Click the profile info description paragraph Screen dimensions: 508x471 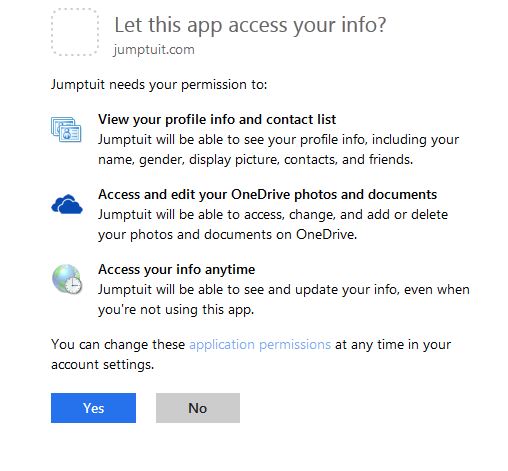[x=278, y=149]
